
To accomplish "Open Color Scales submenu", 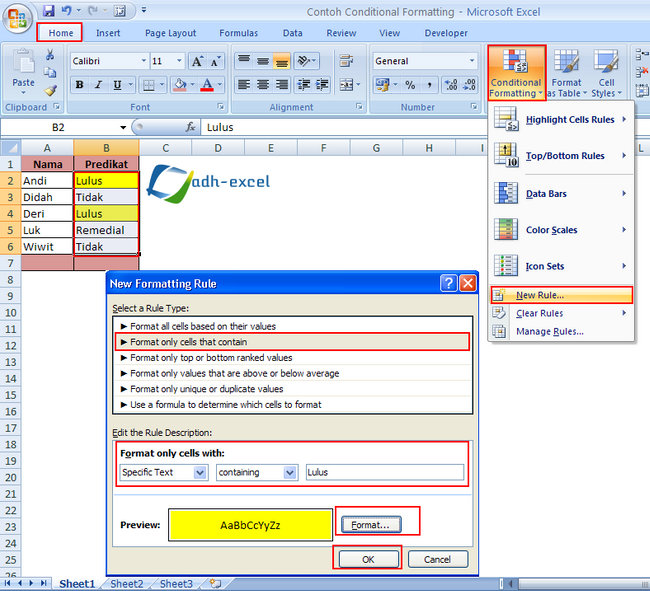I will pos(561,230).
